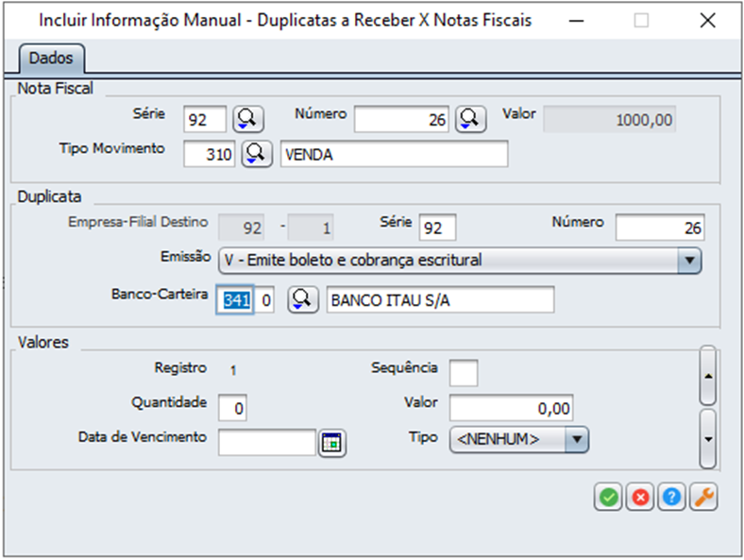Select the Tipo Movimento code 310 field
This screenshot has height=560, width=744.
tap(210, 154)
